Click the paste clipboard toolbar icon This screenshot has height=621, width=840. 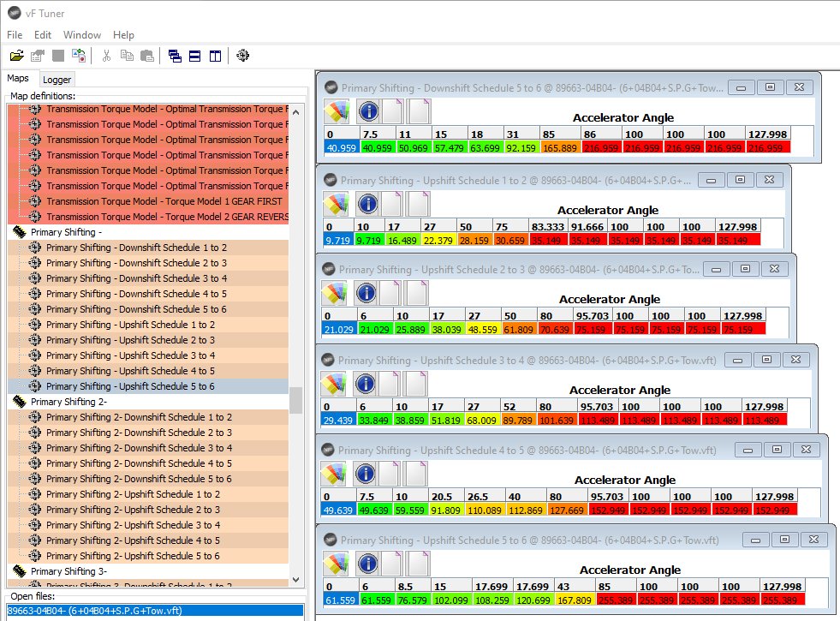click(147, 55)
